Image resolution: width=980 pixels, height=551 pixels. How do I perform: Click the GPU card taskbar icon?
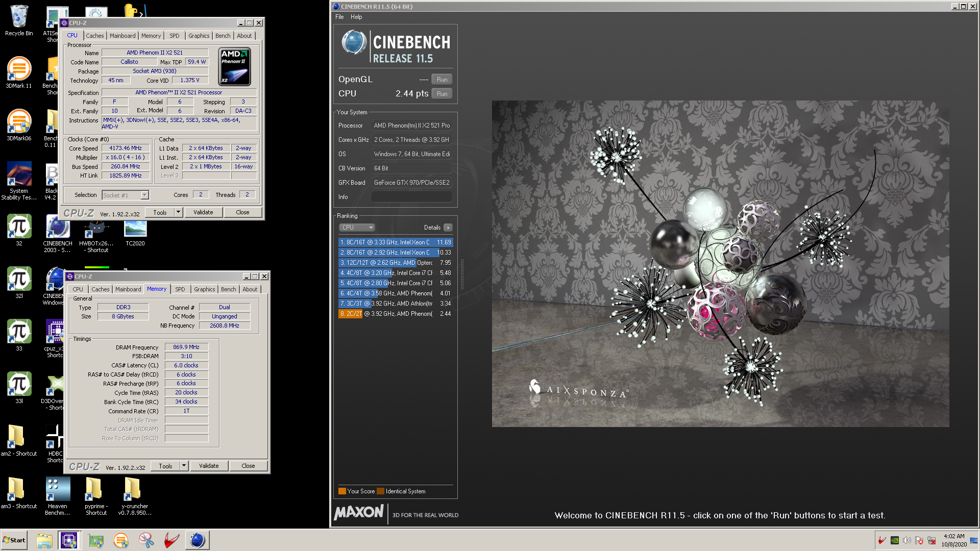(x=95, y=540)
